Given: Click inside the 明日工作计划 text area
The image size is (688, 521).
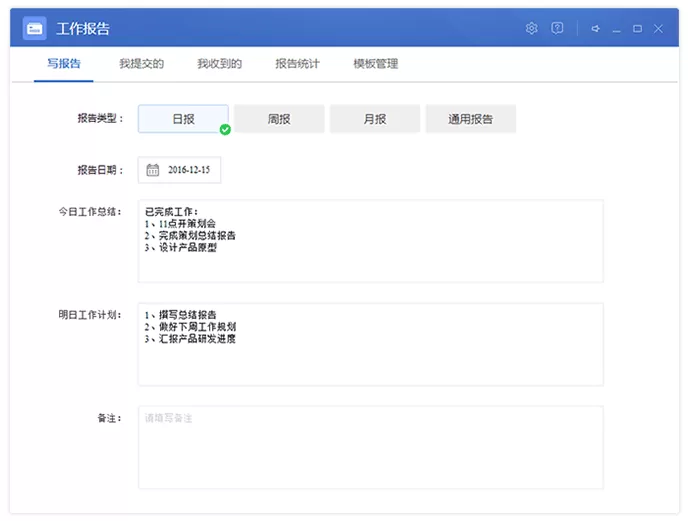Looking at the screenshot, I should [x=371, y=344].
